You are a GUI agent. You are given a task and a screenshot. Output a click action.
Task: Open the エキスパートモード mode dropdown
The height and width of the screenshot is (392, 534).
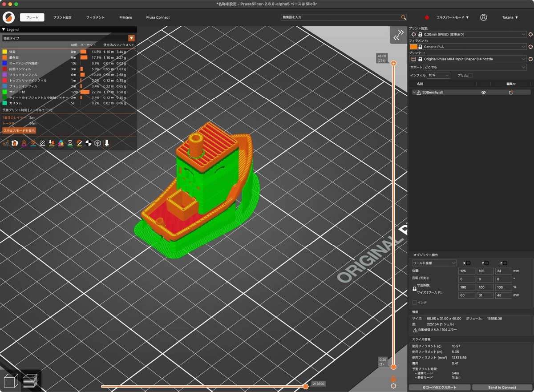pos(453,17)
